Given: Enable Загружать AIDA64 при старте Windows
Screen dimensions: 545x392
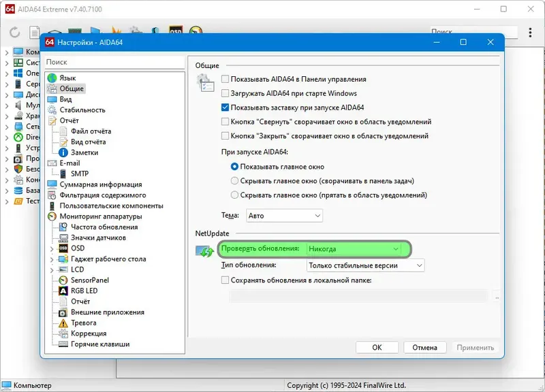Looking at the screenshot, I should (x=223, y=93).
